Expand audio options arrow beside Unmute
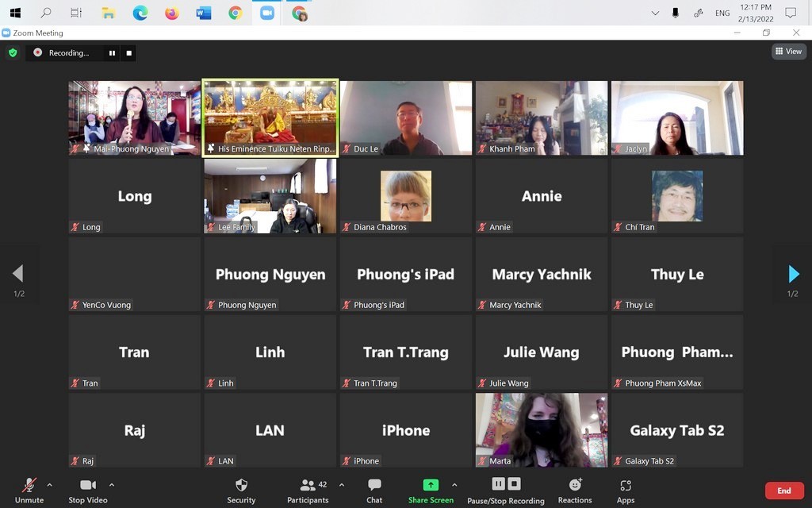 [50, 484]
